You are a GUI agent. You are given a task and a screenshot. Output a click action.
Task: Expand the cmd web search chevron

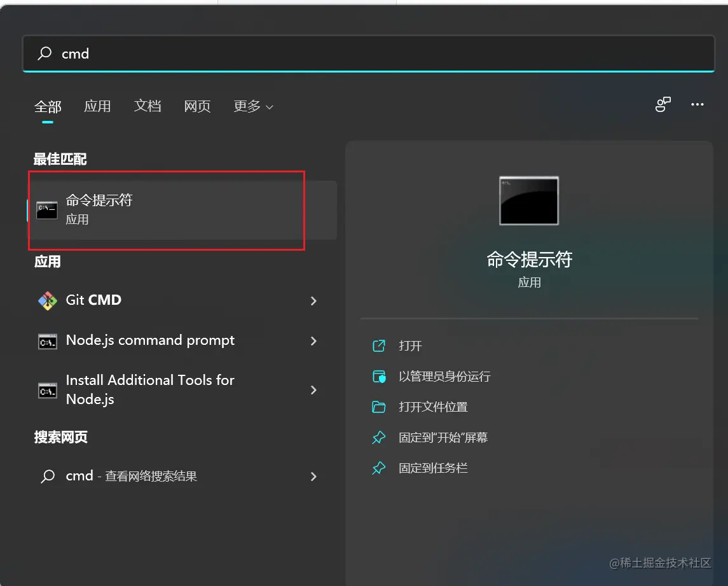tap(314, 477)
